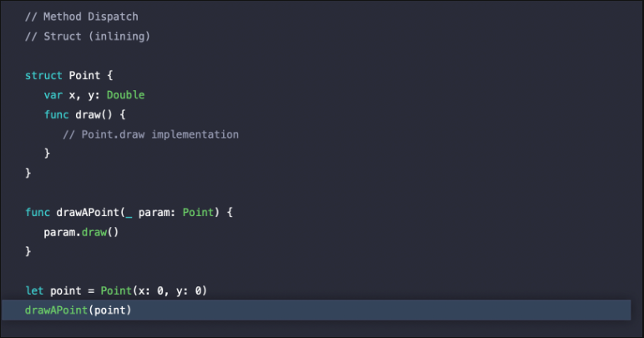Viewport: 644px width, 338px height.
Task: Click drawAPoint on the highlighted last line
Action: pyautogui.click(x=56, y=310)
